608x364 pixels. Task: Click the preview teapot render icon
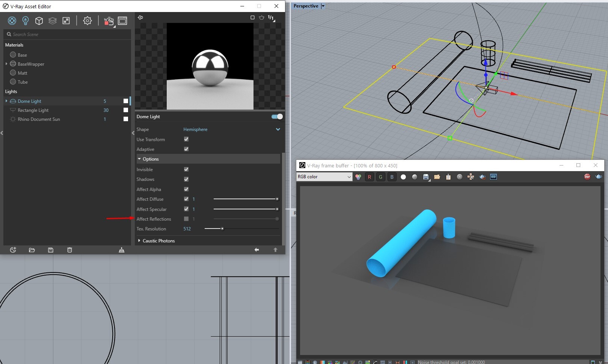[261, 18]
